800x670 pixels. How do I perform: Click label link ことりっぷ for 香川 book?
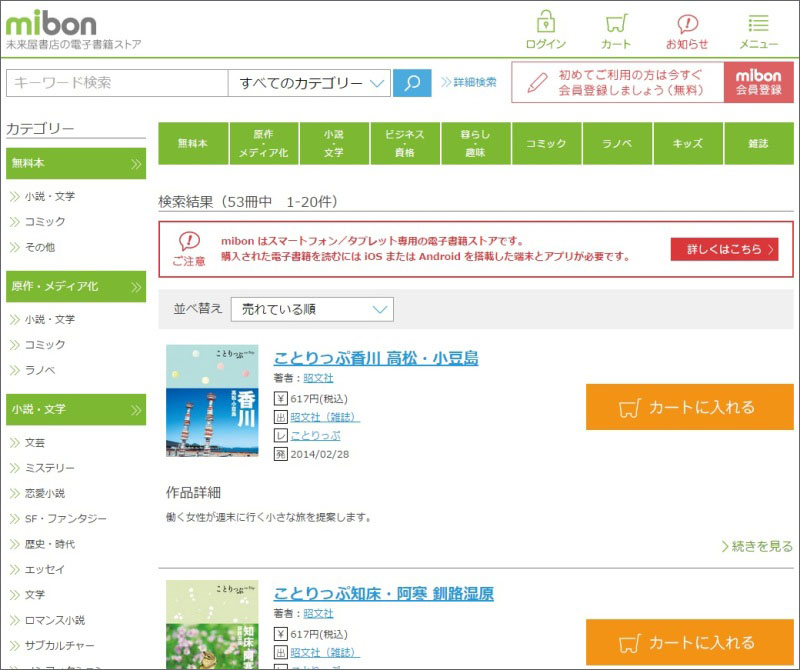(x=315, y=435)
